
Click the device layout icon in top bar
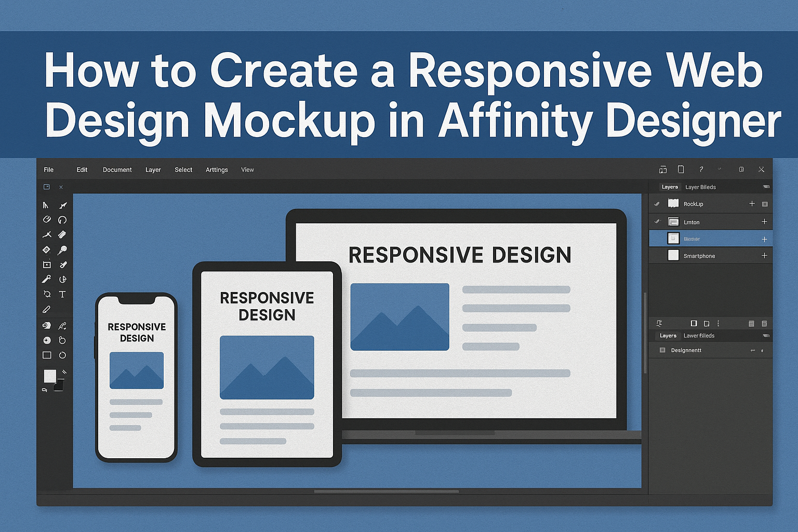(x=663, y=170)
